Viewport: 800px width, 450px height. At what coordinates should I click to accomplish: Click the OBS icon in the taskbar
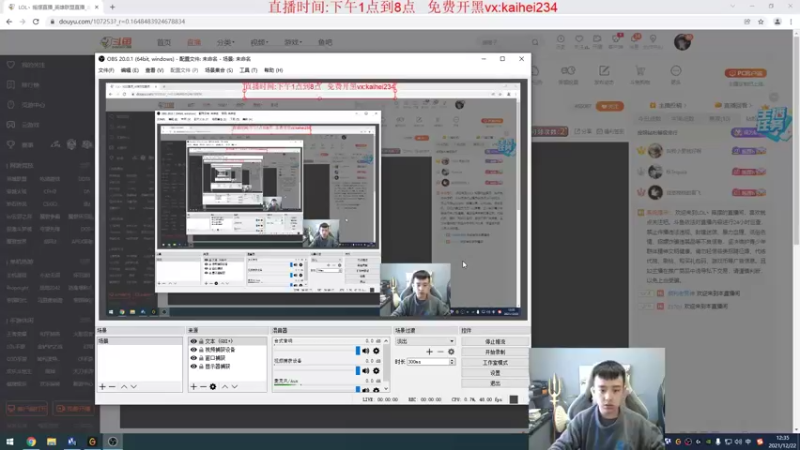(x=113, y=441)
